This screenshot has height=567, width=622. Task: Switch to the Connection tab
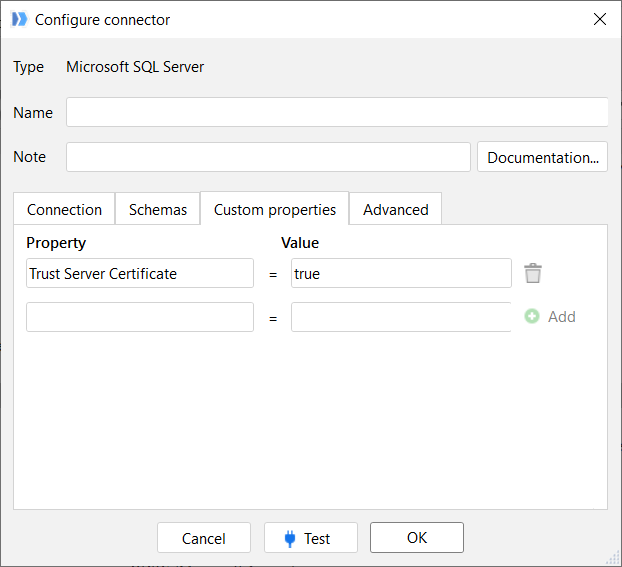(64, 209)
